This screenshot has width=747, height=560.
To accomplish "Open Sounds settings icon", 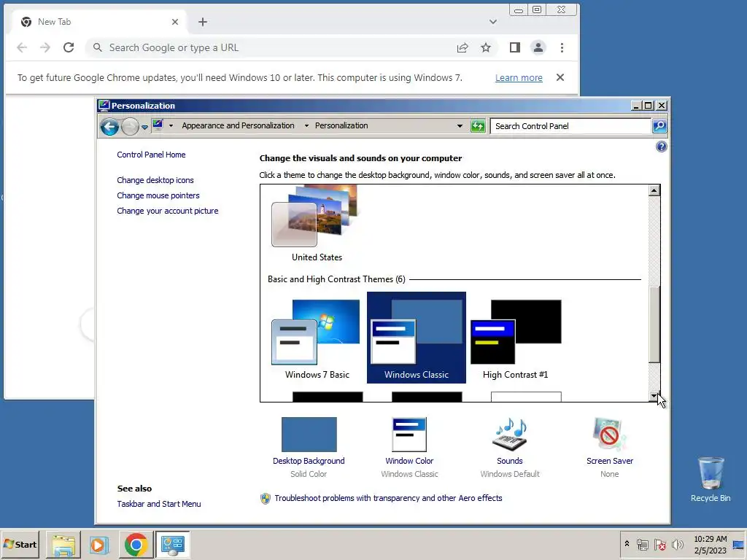I will pyautogui.click(x=510, y=435).
